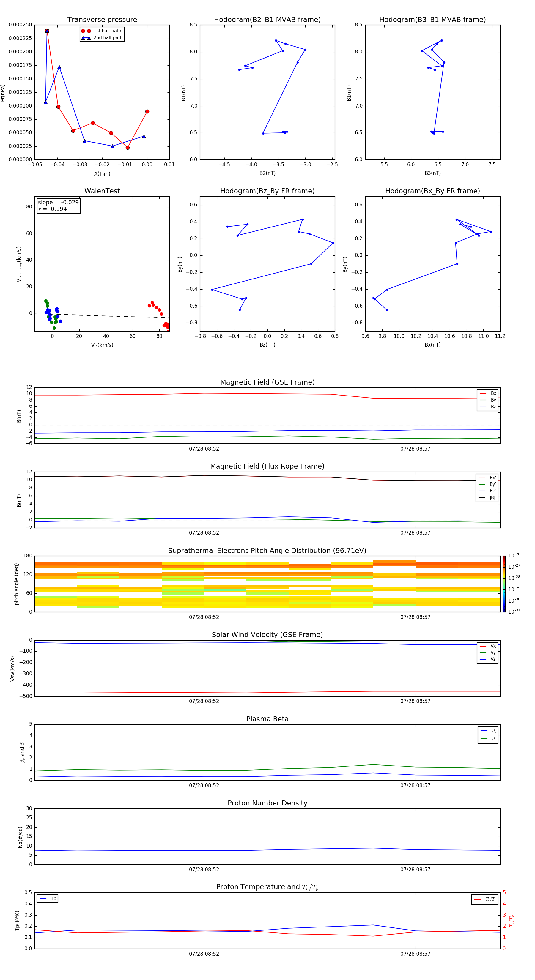Click the 'Bz(nT)' x-axis label
535x980 pixels.
click(x=267, y=345)
